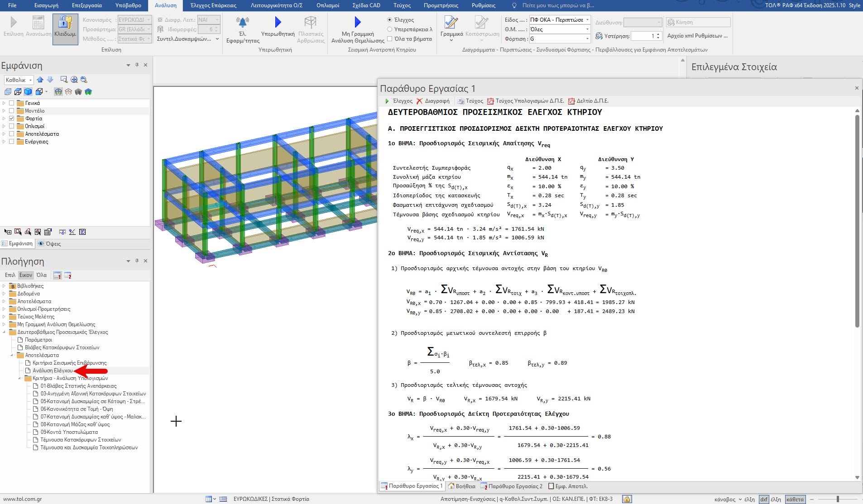The image size is (863, 504).
Task: Enable the Όλα τα βήματα checkbox
Action: 389,39
